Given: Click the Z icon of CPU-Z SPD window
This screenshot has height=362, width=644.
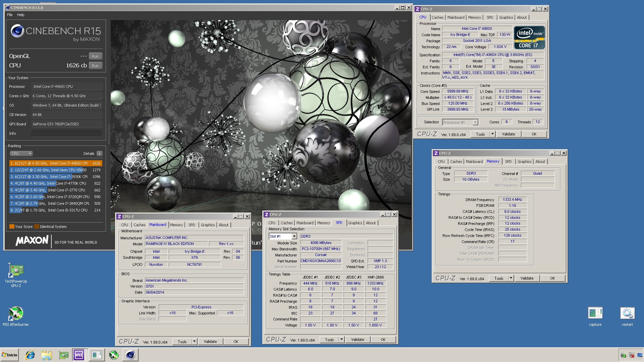Looking at the screenshot, I should (266, 215).
